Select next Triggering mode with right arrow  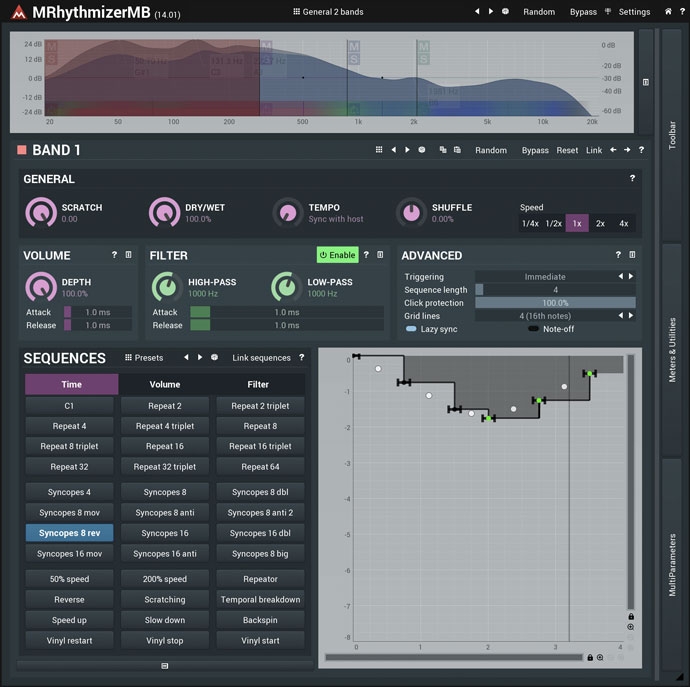pos(630,277)
